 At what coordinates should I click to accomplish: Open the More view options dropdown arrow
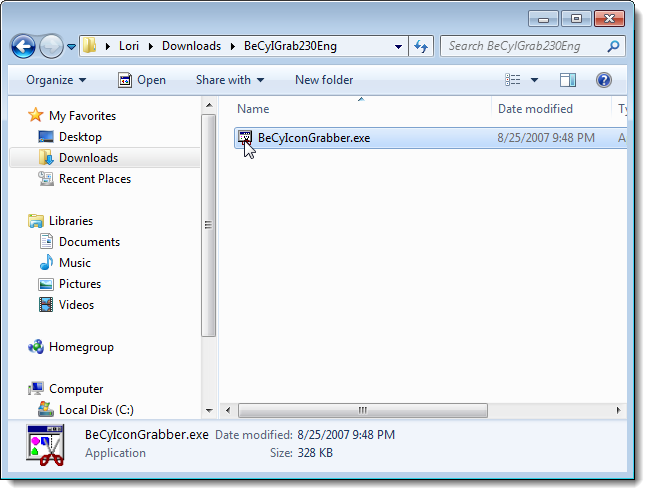pos(534,80)
